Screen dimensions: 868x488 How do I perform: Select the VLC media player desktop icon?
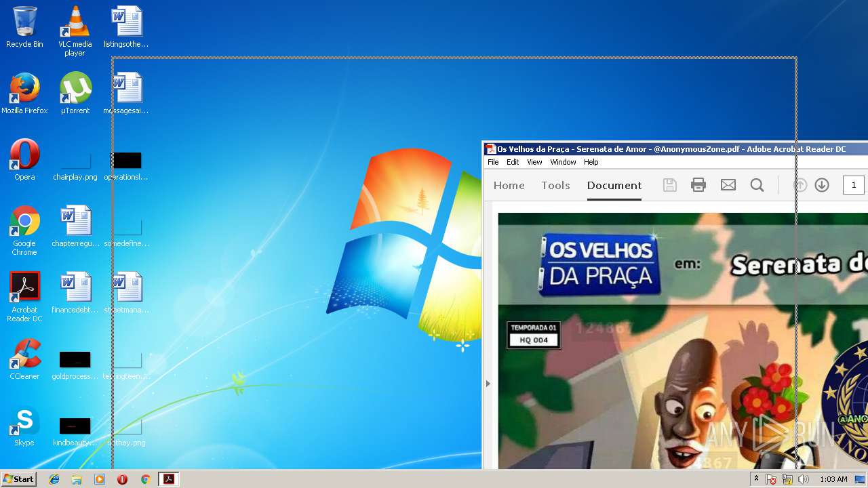click(75, 31)
